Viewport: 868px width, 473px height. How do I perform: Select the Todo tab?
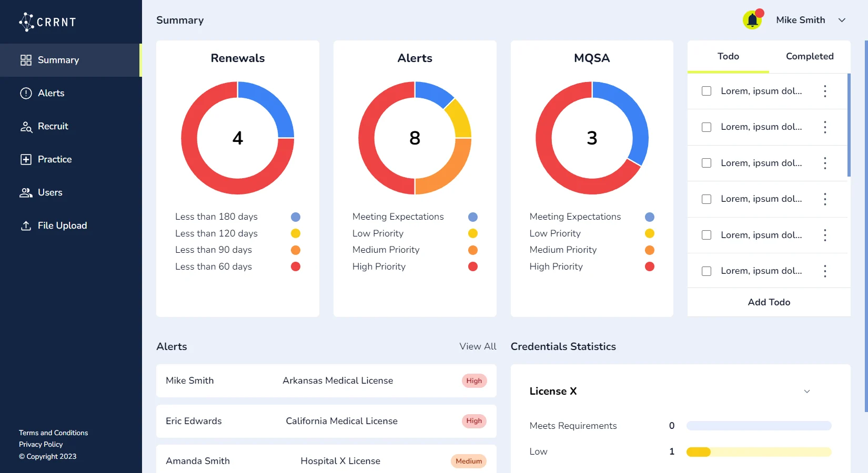tap(728, 56)
